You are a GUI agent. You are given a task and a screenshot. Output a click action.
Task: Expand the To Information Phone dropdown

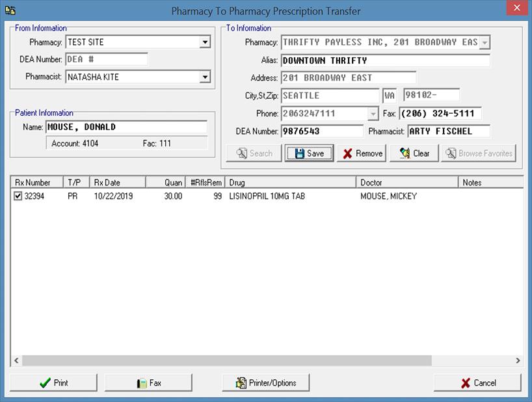coord(373,114)
